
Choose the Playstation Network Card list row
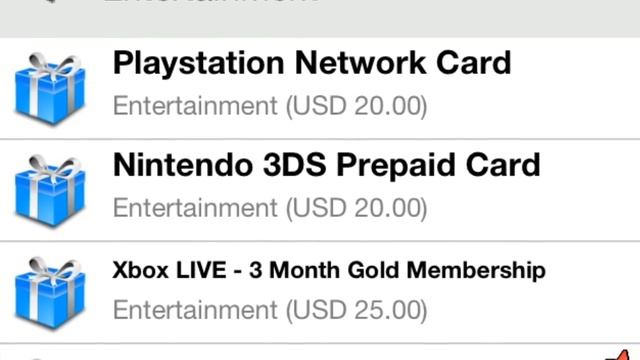(x=320, y=88)
